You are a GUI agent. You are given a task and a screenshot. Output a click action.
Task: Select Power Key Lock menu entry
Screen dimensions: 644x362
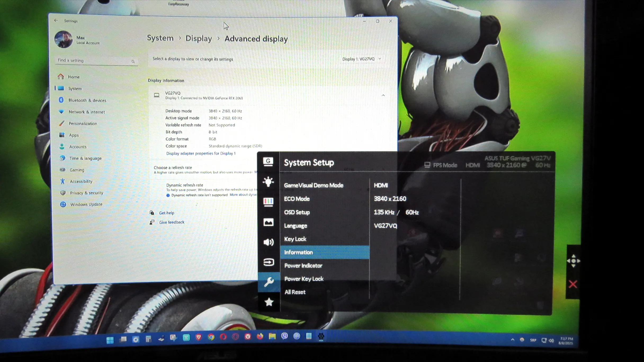(304, 279)
